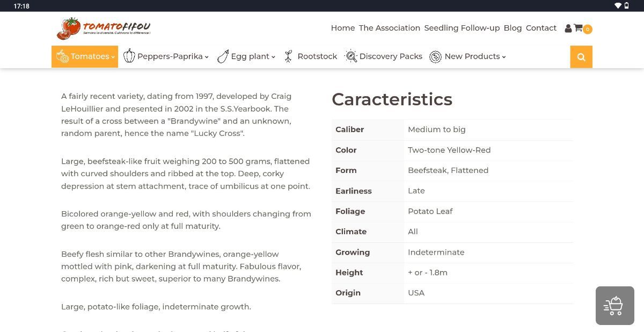Expand the Peppers-Paprika dropdown arrow
Viewport: 644px width, 332px height.
coord(207,57)
